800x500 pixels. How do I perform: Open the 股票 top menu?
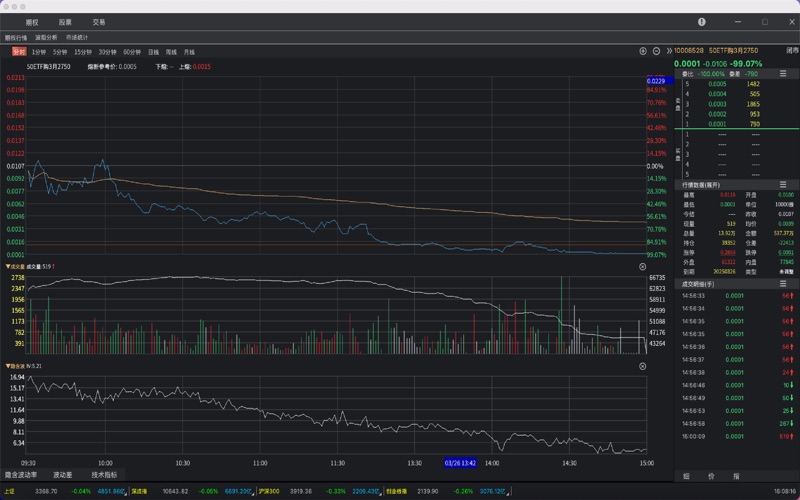click(65, 21)
